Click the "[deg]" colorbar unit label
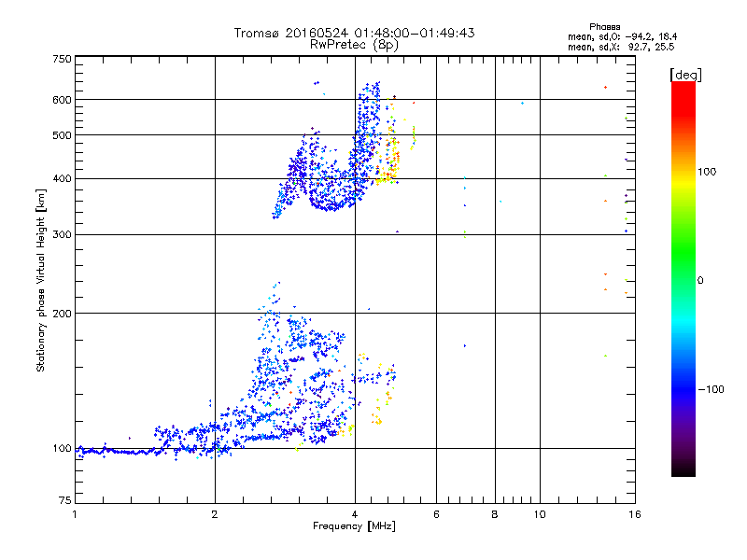747x560 pixels. pos(685,75)
